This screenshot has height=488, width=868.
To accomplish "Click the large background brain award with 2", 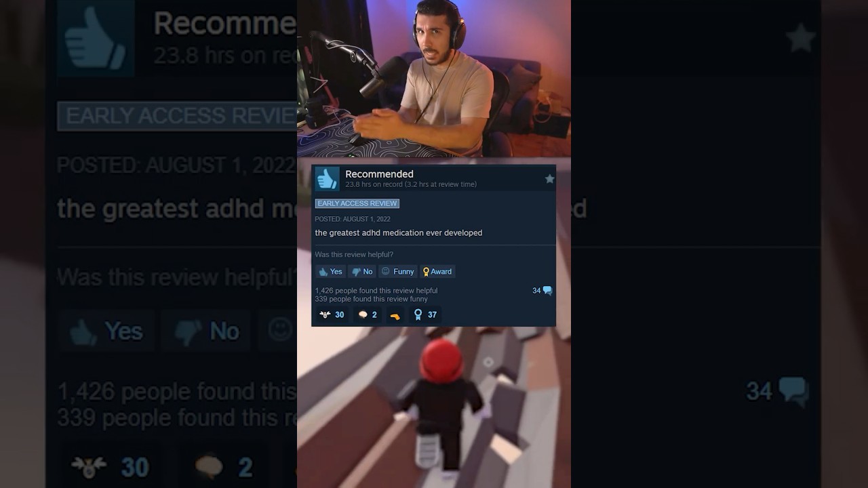I will pos(224,467).
